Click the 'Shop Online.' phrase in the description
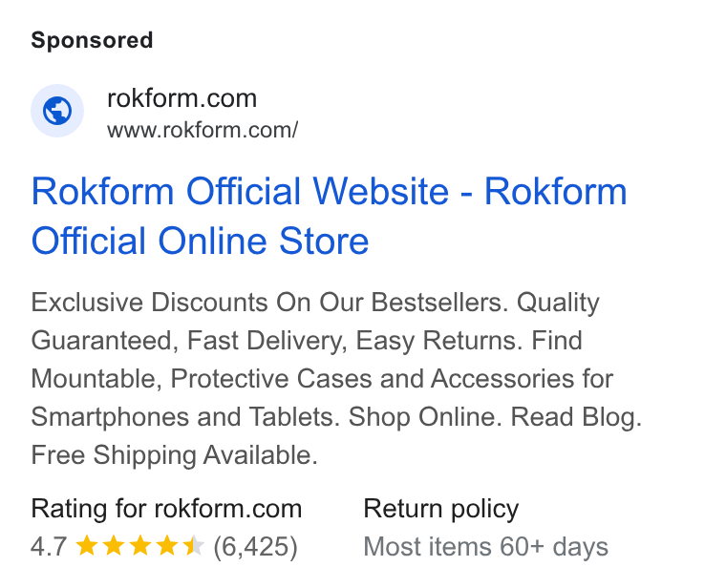The width and height of the screenshot is (726, 588). point(425,417)
